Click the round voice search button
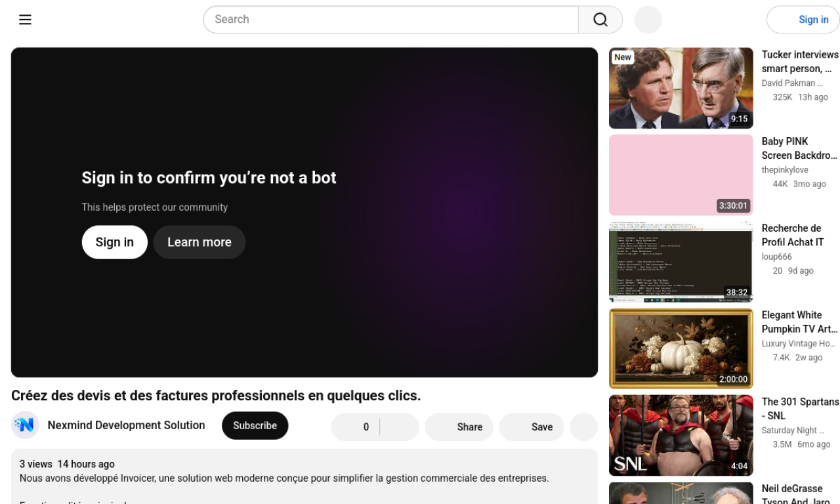This screenshot has width=840, height=504. [648, 20]
